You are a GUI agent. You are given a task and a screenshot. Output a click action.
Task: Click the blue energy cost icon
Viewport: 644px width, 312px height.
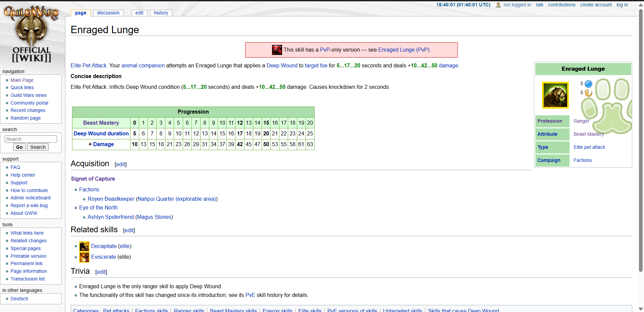(589, 84)
